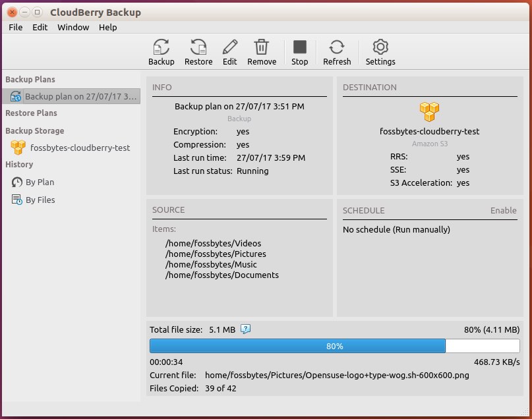Screen dimensions: 532x419
Task: Click the History sidebar heading
Action: tap(19, 165)
